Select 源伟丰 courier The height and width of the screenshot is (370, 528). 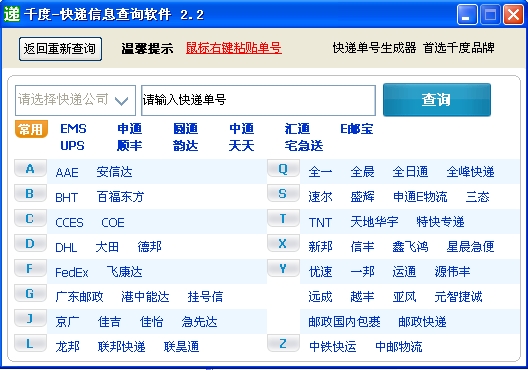point(452,272)
